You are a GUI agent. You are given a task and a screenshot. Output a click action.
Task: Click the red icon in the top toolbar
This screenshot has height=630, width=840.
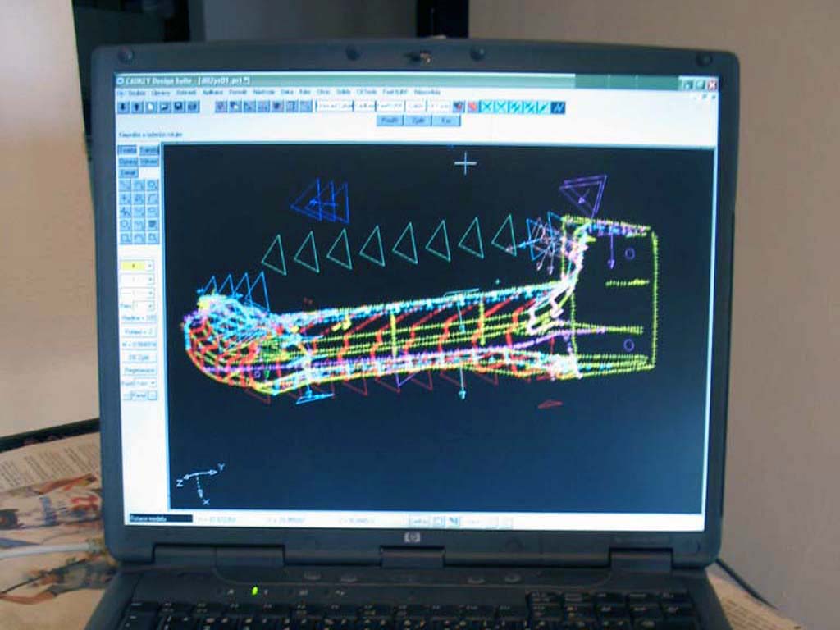472,107
